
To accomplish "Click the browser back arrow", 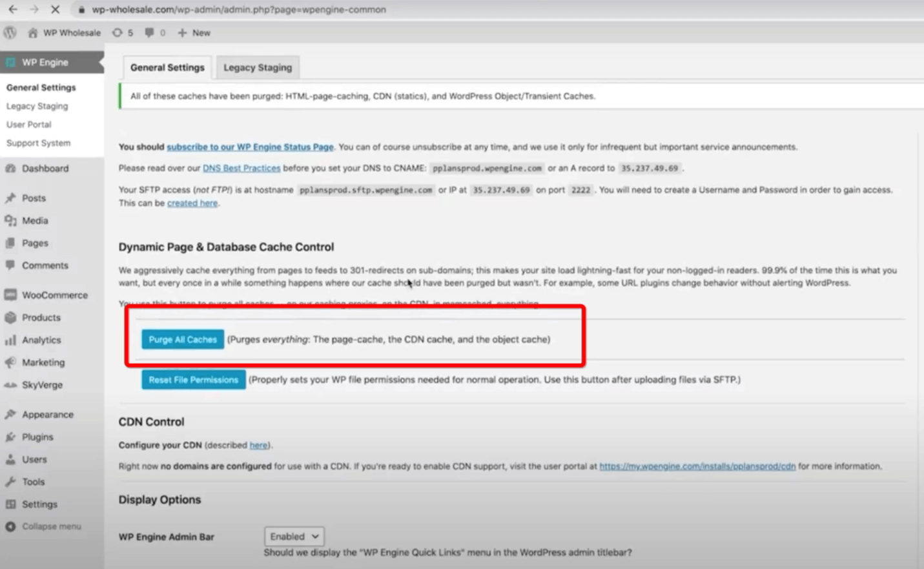I will point(13,10).
